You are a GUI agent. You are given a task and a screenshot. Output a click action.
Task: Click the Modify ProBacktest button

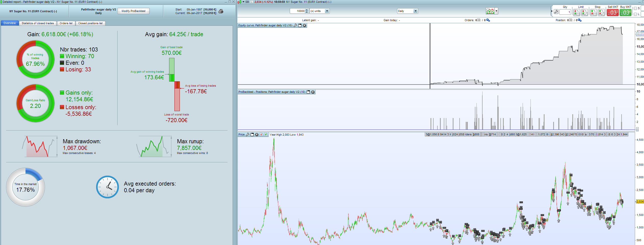click(x=133, y=11)
